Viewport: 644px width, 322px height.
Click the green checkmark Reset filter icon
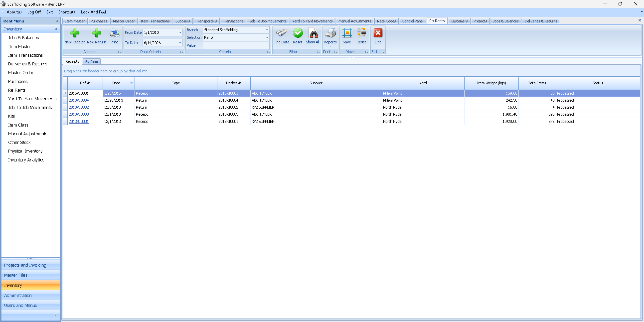[298, 33]
